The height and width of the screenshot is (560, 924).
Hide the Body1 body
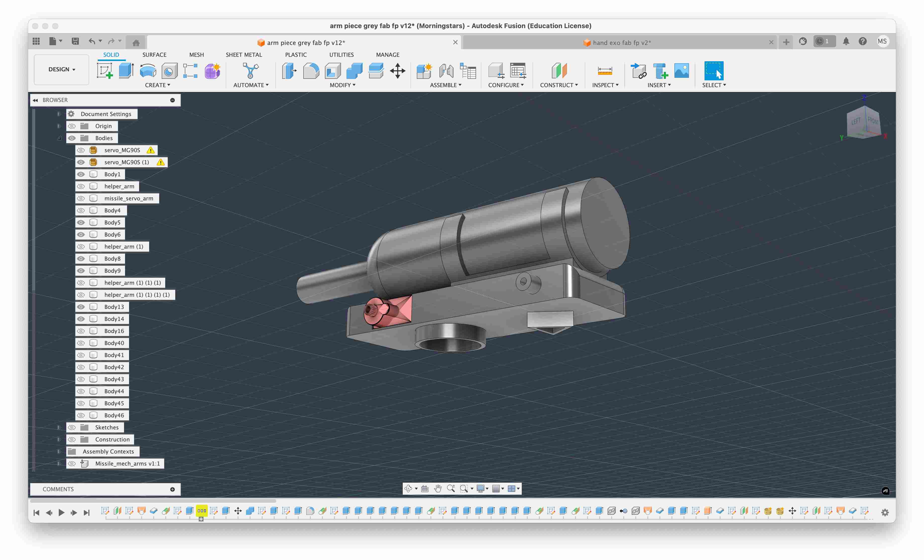click(x=81, y=175)
